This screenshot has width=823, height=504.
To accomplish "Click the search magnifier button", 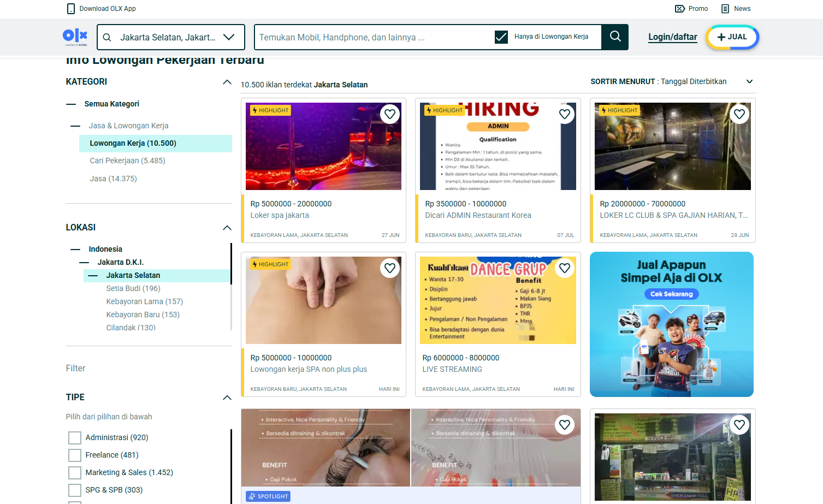I will [615, 37].
